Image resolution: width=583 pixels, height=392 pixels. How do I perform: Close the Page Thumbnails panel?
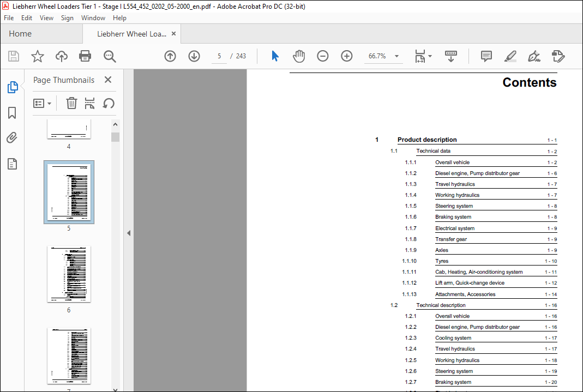(x=108, y=80)
